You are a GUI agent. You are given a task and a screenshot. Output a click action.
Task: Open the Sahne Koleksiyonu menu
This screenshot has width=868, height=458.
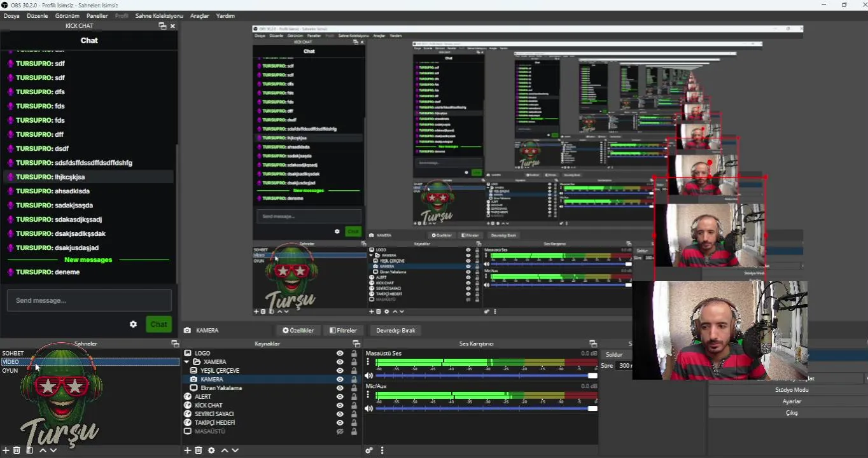click(x=159, y=16)
